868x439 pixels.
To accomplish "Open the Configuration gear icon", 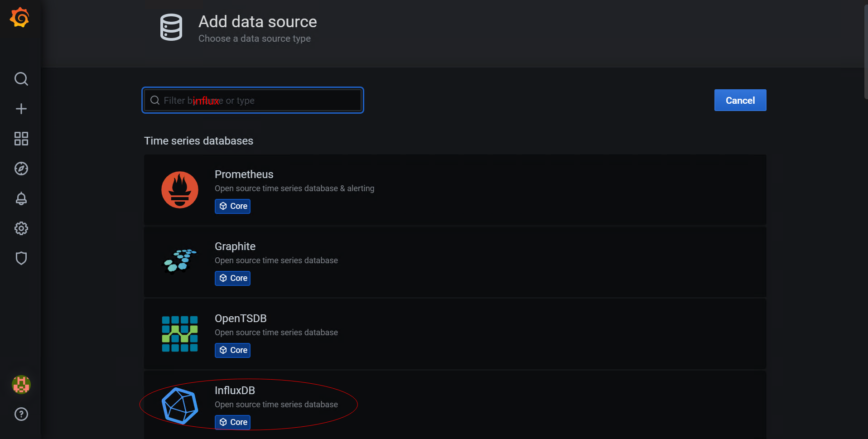I will (x=21, y=228).
